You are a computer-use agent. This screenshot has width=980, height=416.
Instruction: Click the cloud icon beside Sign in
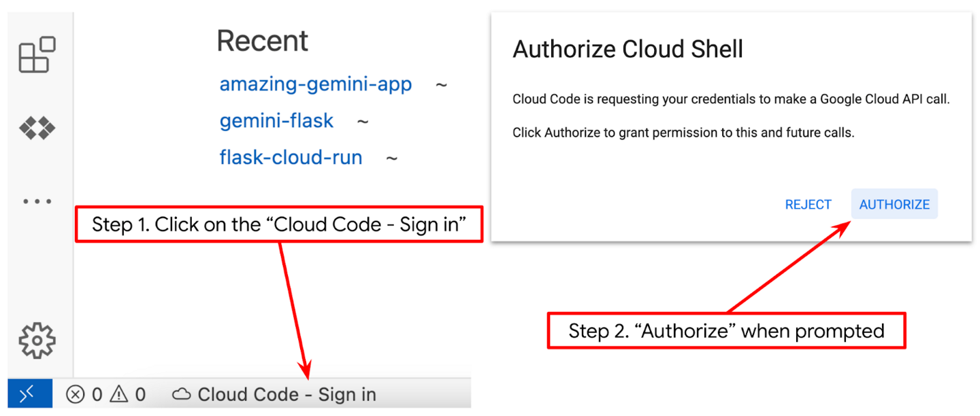181,394
